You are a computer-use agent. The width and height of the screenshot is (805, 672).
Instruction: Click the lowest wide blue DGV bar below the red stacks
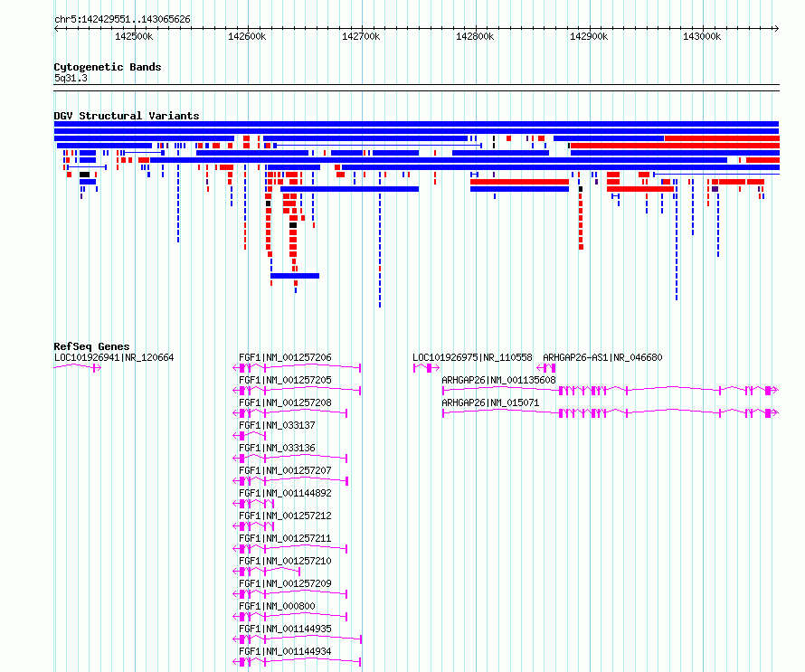[x=295, y=276]
